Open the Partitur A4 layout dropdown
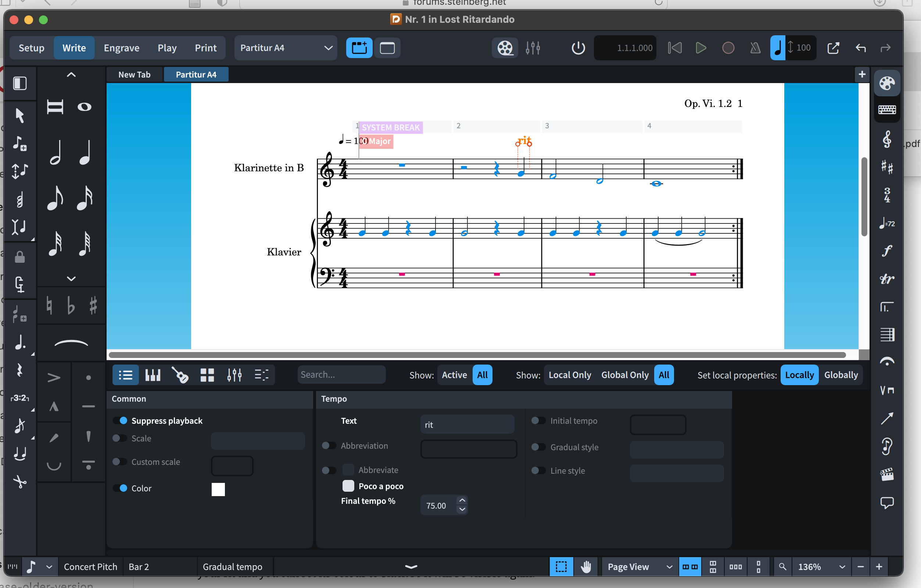 point(286,48)
